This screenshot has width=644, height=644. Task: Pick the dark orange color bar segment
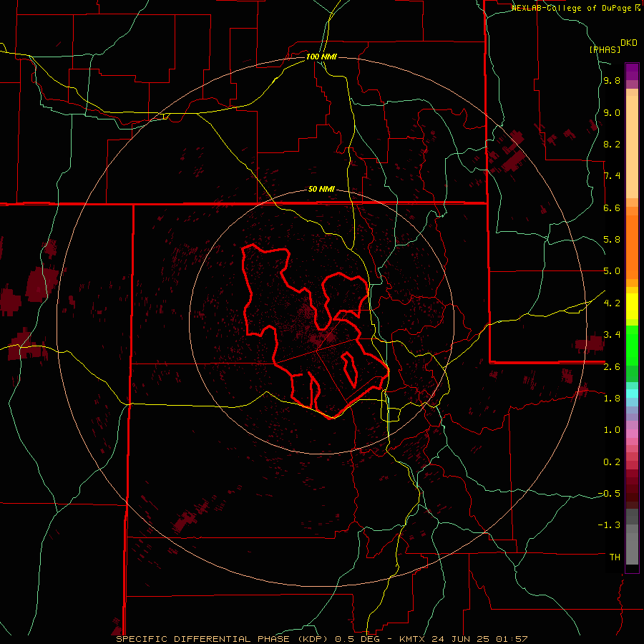[x=632, y=246]
